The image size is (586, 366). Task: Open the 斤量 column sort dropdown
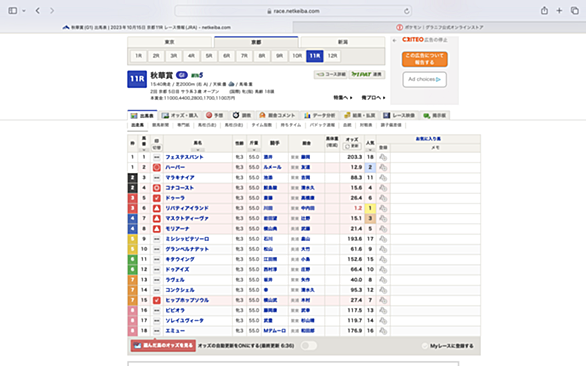click(x=254, y=150)
